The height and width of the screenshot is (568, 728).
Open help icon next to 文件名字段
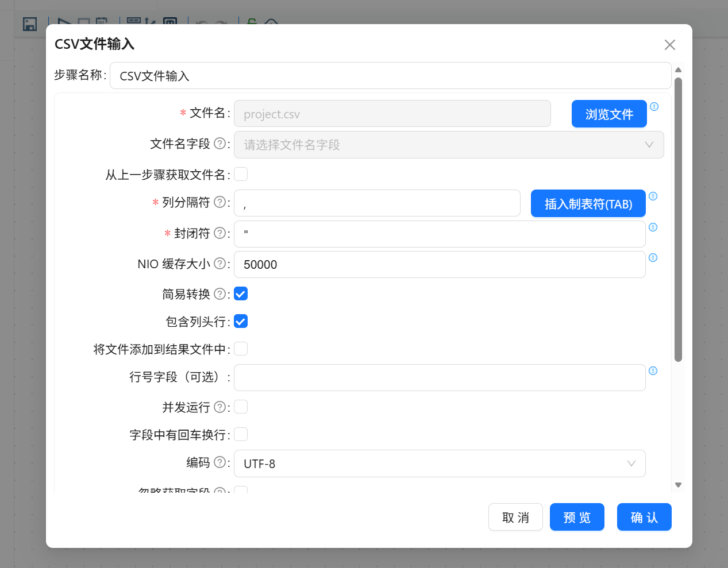pos(219,143)
